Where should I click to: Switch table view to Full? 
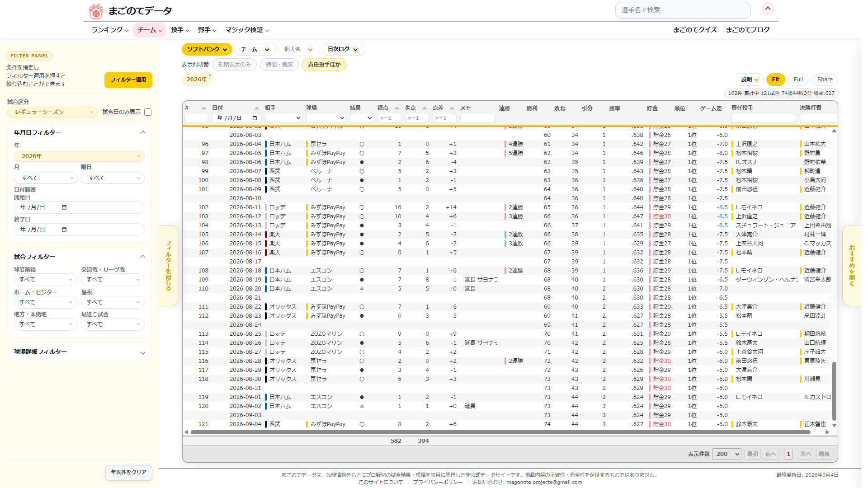[x=798, y=80]
